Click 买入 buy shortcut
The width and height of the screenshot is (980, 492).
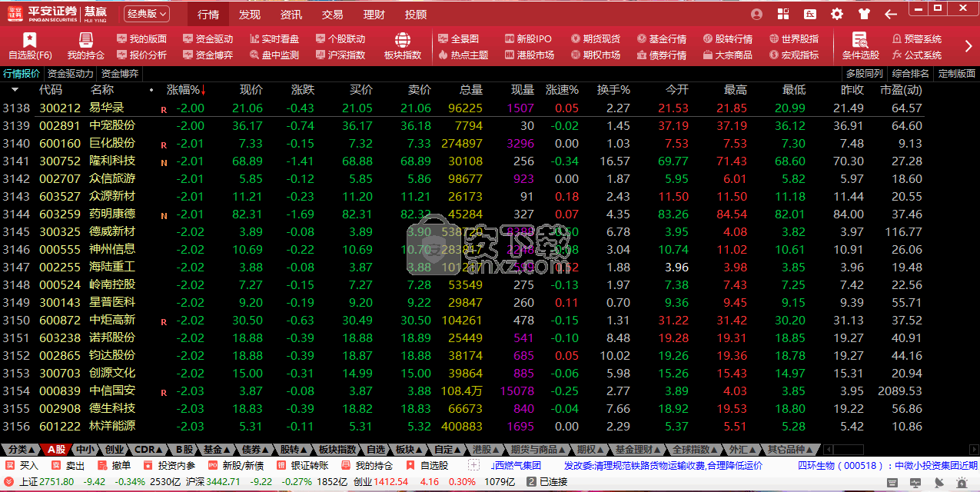22,465
